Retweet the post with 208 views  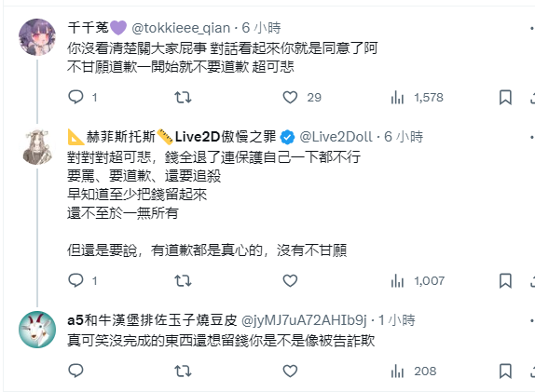[183, 372]
